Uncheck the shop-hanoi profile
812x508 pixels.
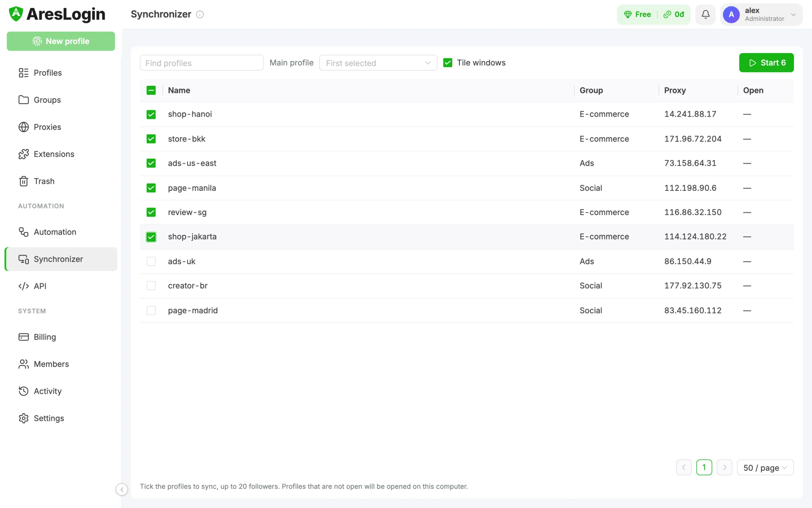[x=151, y=114]
